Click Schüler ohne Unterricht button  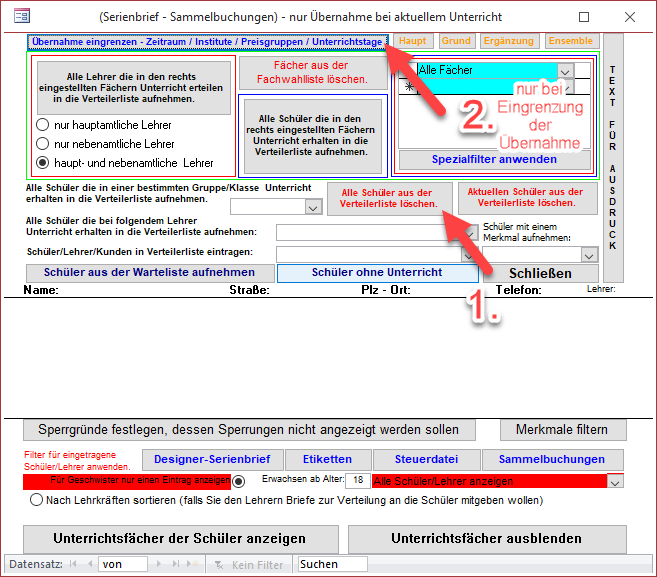(377, 273)
